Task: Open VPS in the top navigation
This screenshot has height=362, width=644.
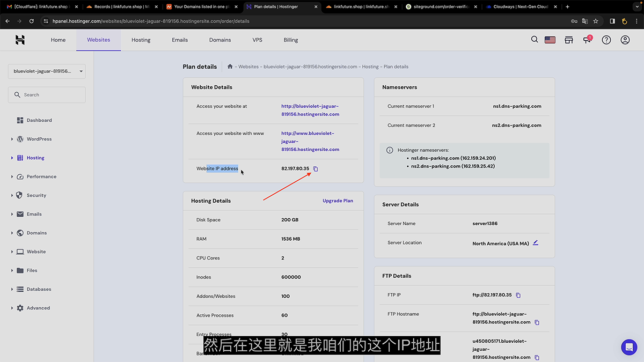Action: (x=258, y=40)
